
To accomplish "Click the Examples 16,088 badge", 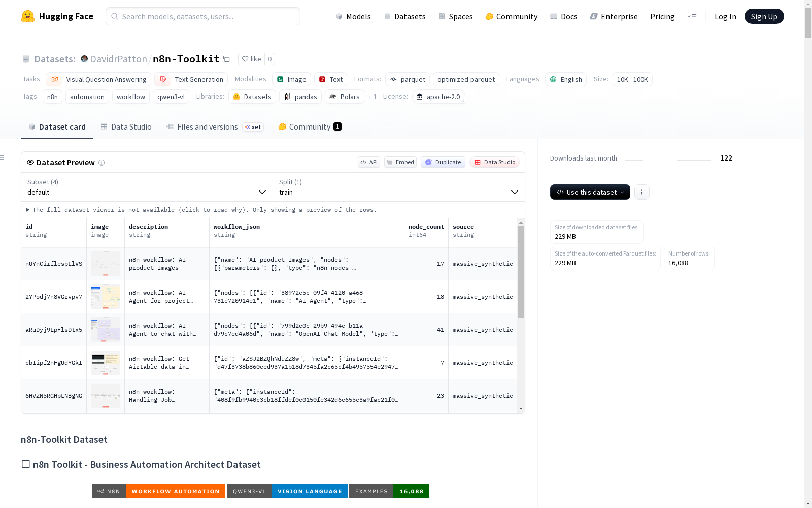I will (389, 491).
